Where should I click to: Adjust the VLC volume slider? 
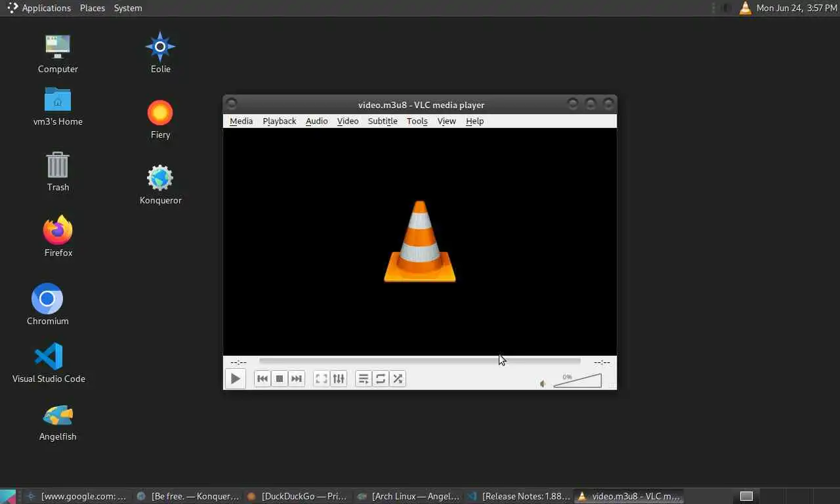(577, 381)
